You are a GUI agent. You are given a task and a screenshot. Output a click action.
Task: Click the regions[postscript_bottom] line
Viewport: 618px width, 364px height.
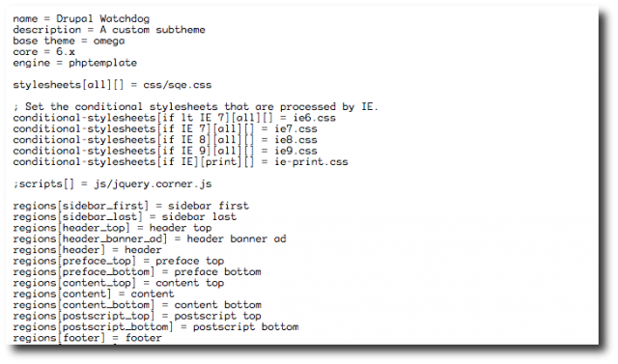click(155, 327)
